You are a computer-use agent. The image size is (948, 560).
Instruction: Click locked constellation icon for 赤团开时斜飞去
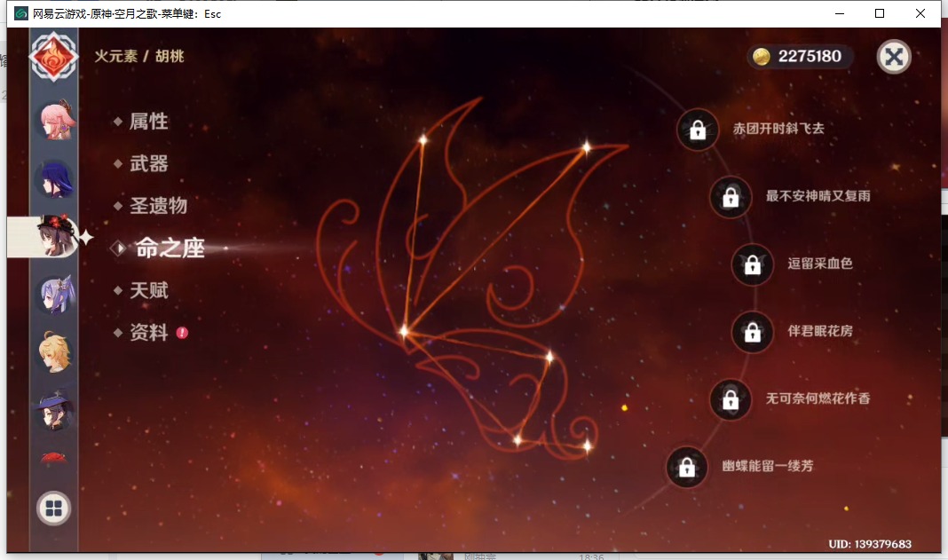click(x=698, y=130)
